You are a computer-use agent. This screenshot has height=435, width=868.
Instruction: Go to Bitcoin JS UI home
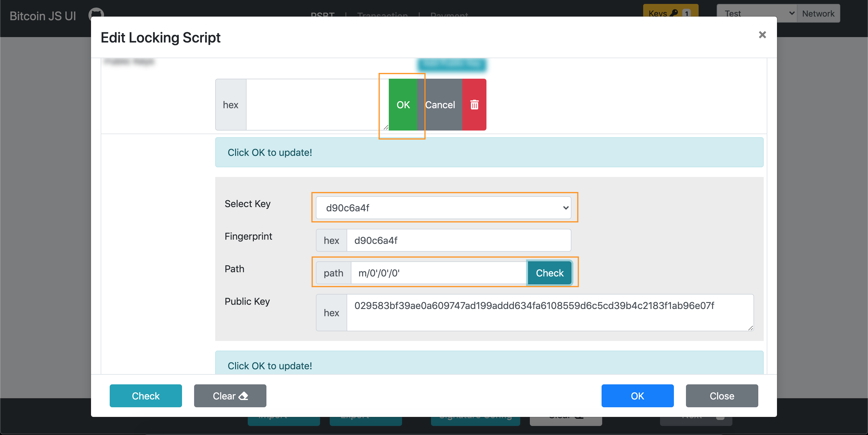point(43,16)
